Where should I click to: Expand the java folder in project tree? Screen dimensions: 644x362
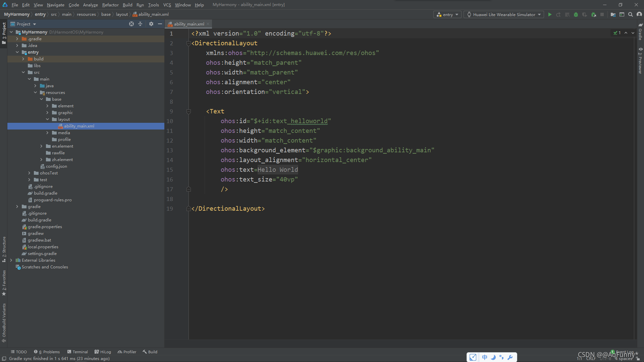(x=35, y=86)
